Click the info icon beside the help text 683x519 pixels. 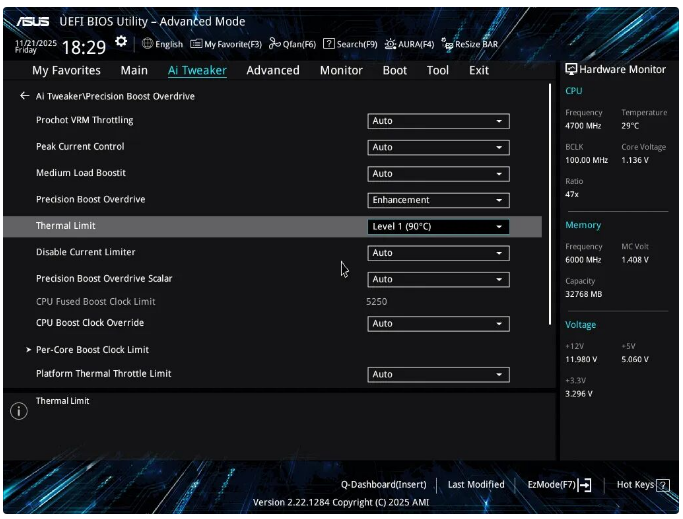click(x=18, y=411)
